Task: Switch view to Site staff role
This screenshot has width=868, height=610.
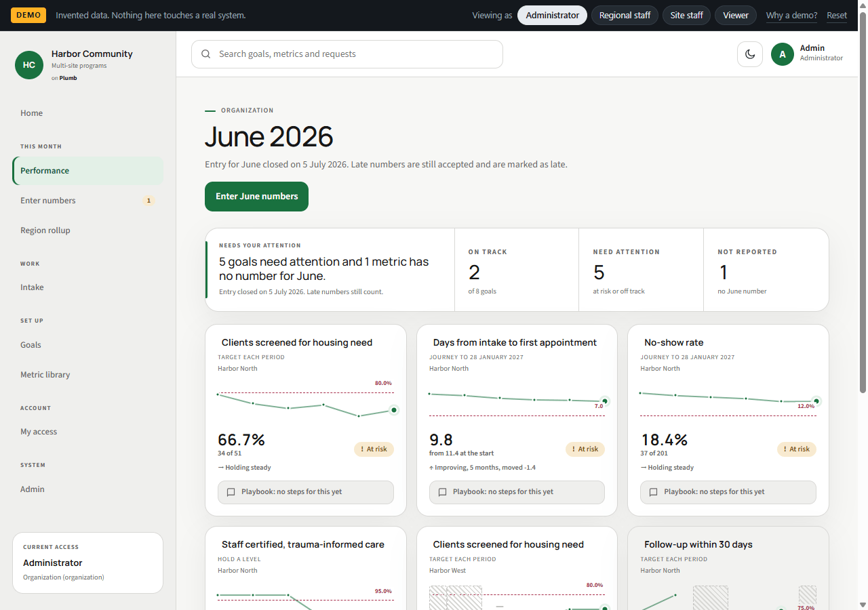Action: click(686, 16)
